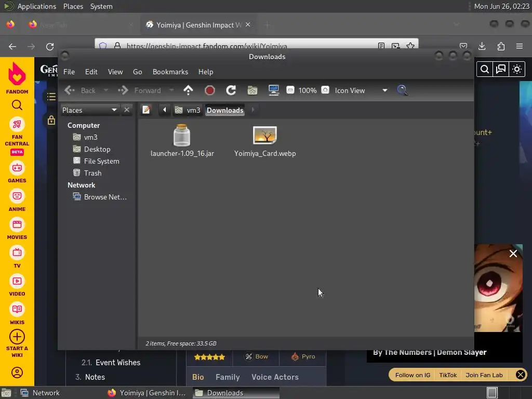Click the Back navigation button
This screenshot has height=399, width=532.
point(80,90)
